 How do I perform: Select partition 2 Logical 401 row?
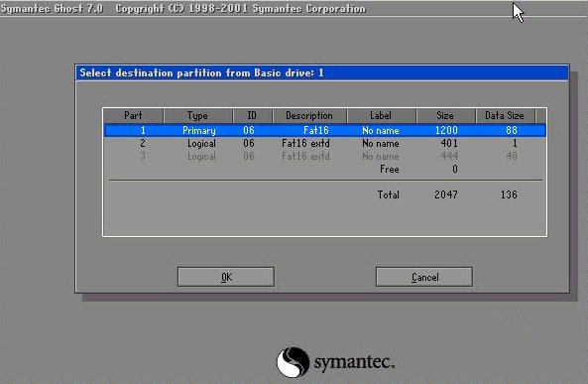tap(325, 144)
